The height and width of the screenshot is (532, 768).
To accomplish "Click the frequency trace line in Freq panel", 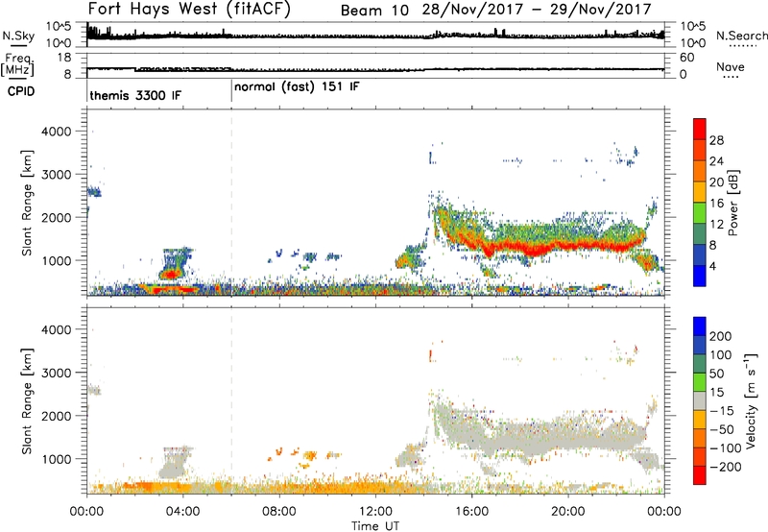I will tap(374, 69).
